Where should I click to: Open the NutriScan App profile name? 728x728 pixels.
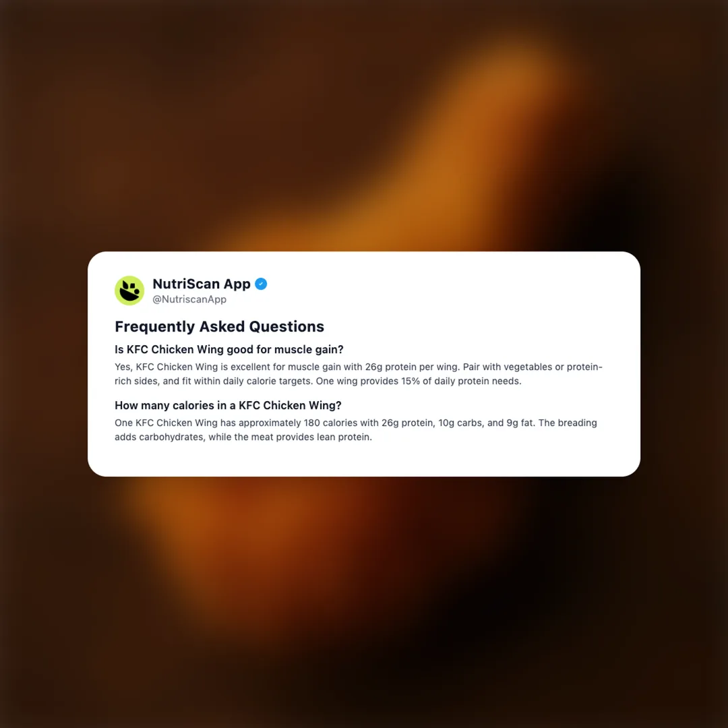[x=202, y=284]
